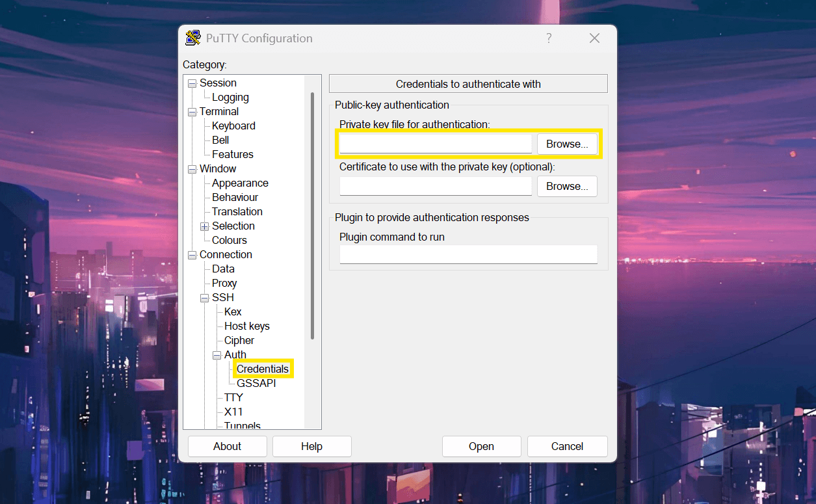Open the Cipher settings

click(x=239, y=340)
